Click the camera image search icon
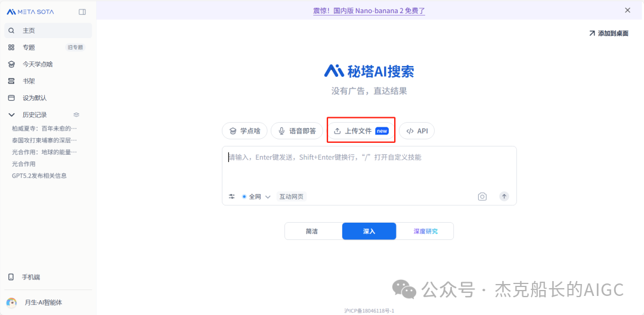This screenshot has width=644, height=315. [482, 197]
